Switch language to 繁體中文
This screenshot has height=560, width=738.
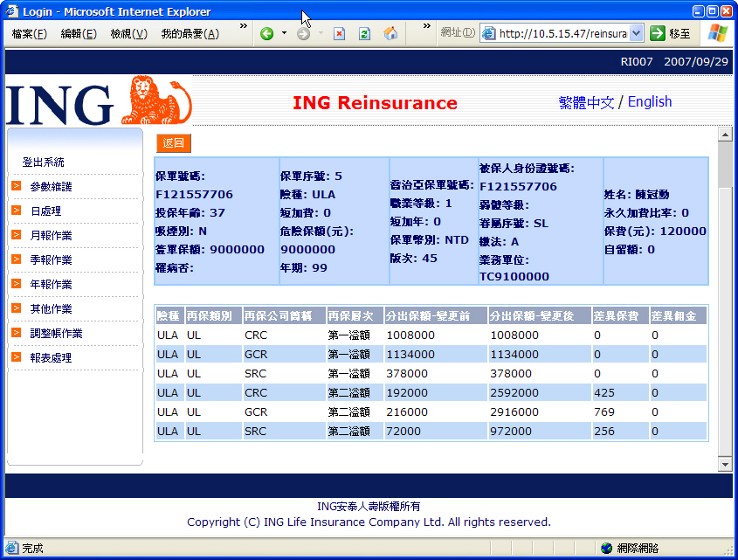586,102
